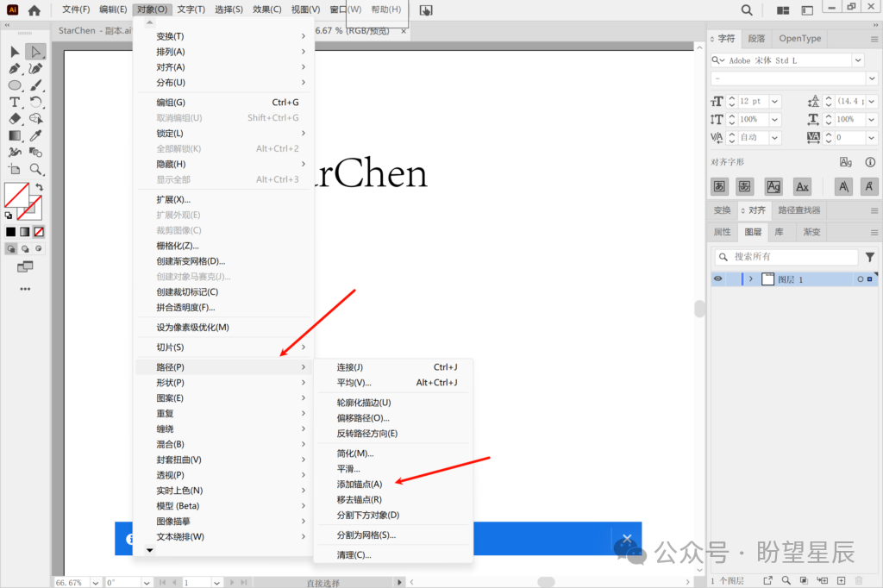Click the snap to glyph info icon
The image size is (883, 588).
[870, 162]
